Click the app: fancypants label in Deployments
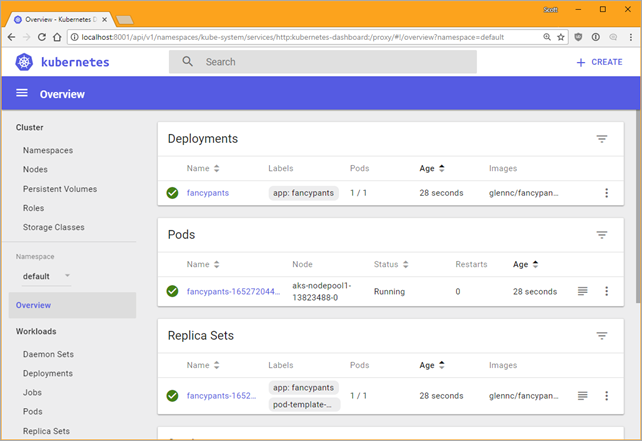 pos(303,193)
